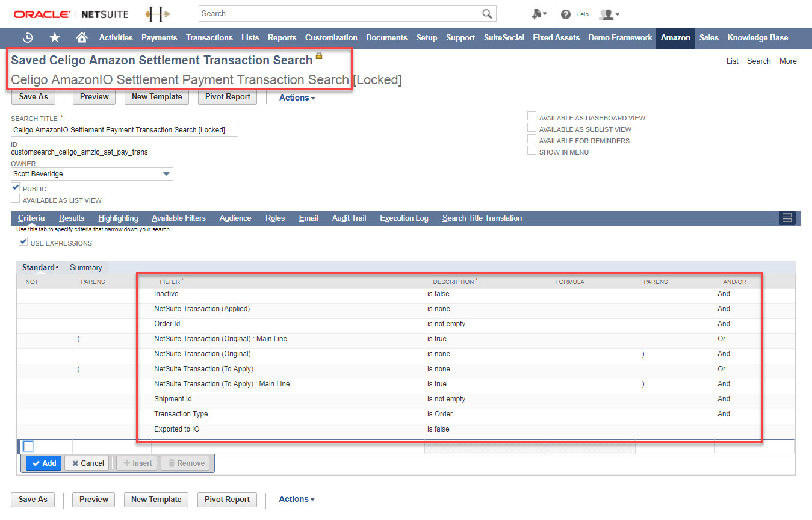This screenshot has width=812, height=520.
Task: Select the Summary criteria subtab
Action: click(86, 268)
